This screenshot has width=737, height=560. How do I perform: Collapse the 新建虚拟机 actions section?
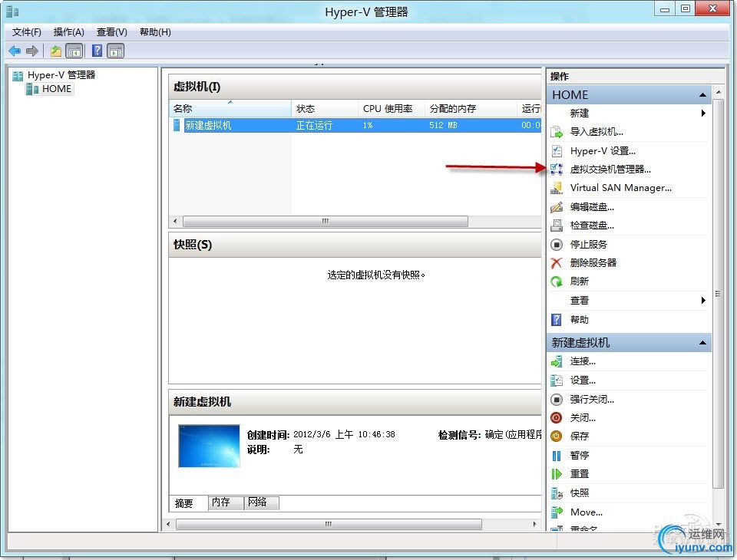coord(702,342)
